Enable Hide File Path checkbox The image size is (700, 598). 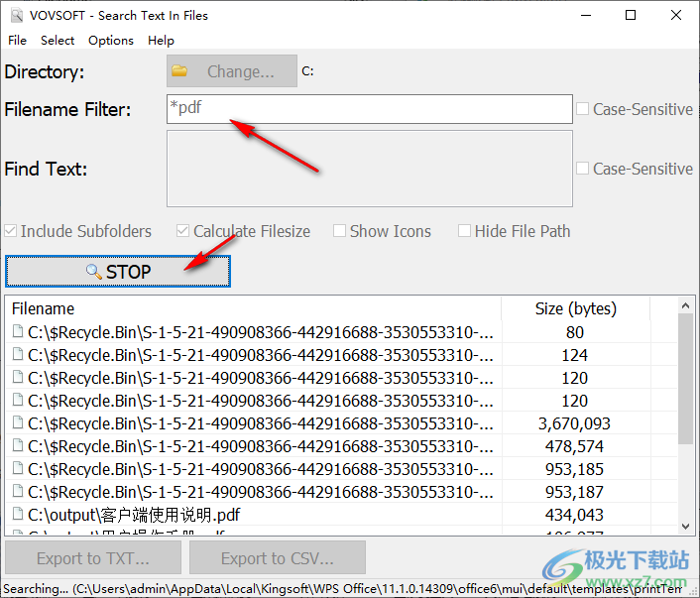464,231
